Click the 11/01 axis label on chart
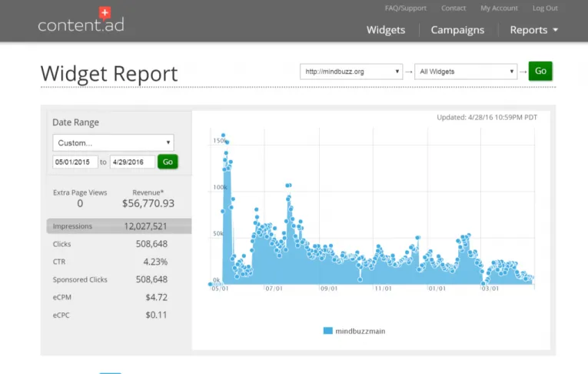The width and height of the screenshot is (588, 374). (383, 289)
